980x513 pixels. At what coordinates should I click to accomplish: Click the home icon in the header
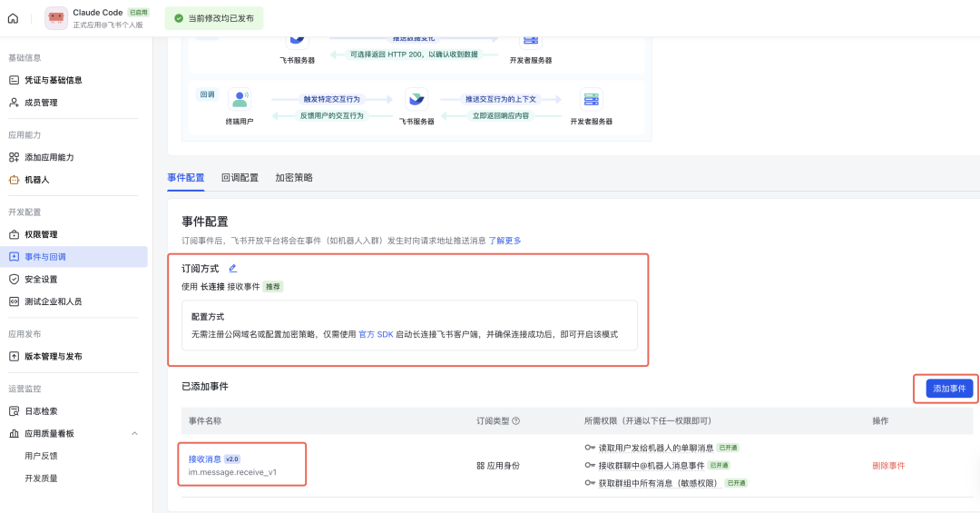(x=13, y=18)
